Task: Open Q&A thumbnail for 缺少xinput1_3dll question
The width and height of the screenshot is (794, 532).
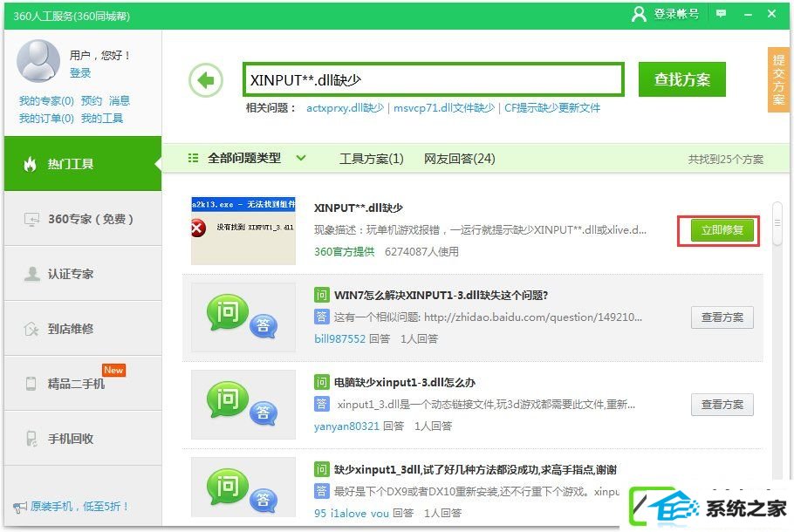Action: [243, 487]
